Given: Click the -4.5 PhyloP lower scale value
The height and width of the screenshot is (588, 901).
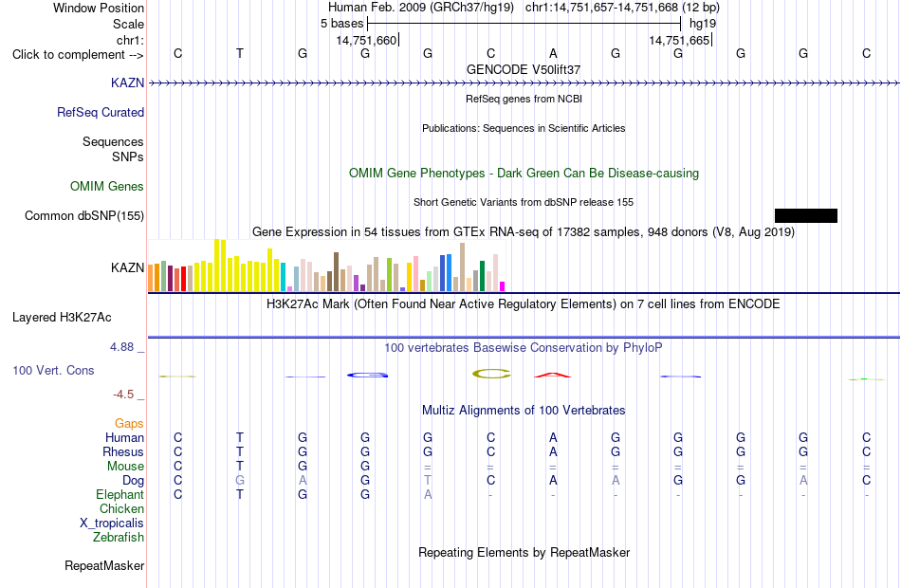Looking at the screenshot, I should (x=123, y=395).
